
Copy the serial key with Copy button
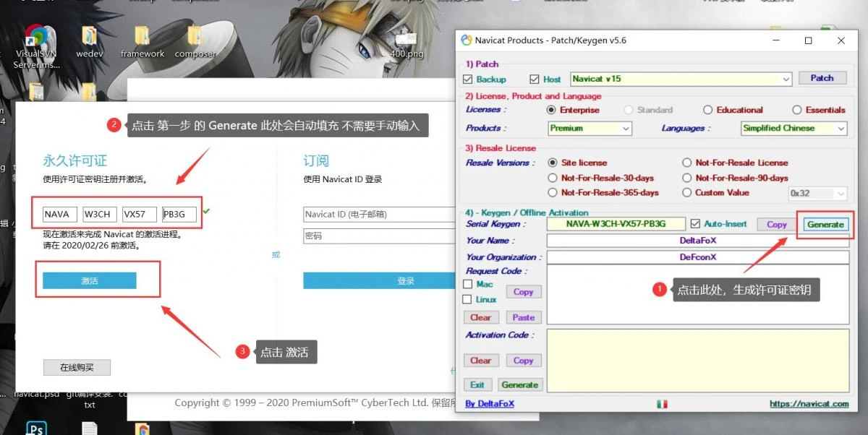(777, 225)
